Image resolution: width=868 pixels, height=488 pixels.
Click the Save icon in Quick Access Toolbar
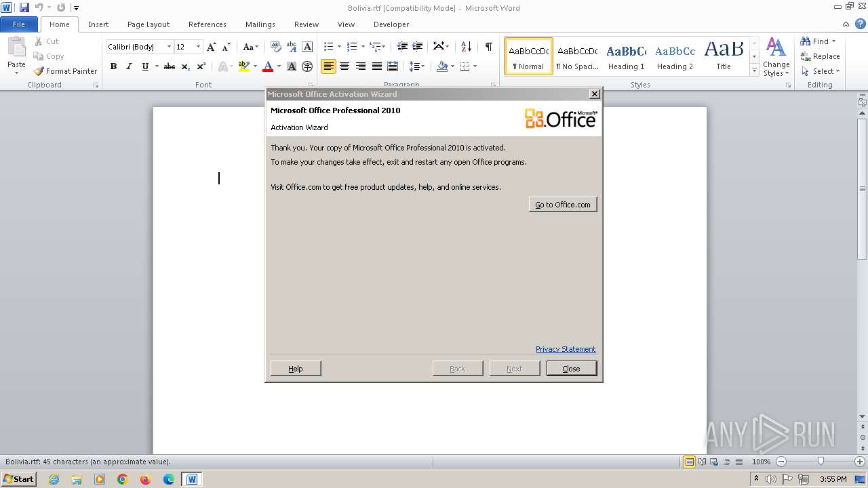click(24, 7)
